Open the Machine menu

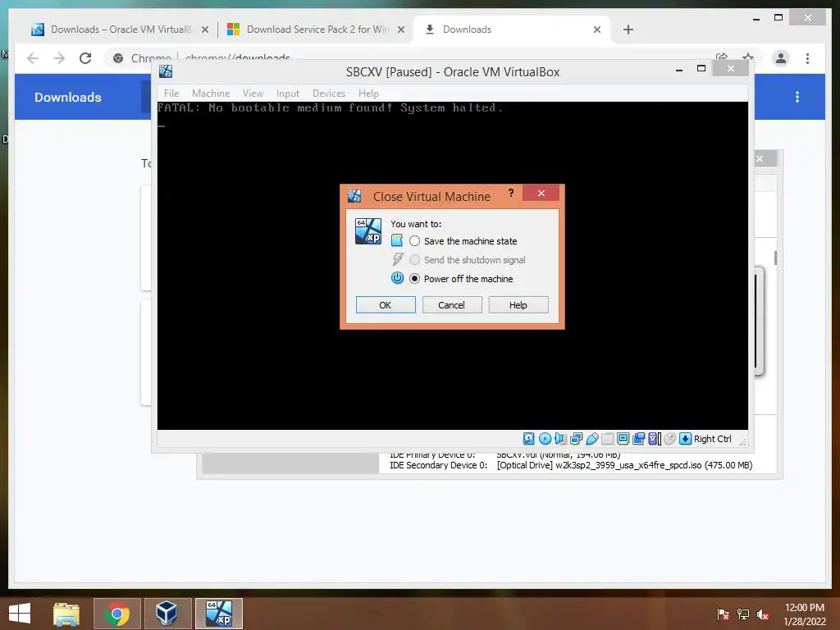click(211, 94)
